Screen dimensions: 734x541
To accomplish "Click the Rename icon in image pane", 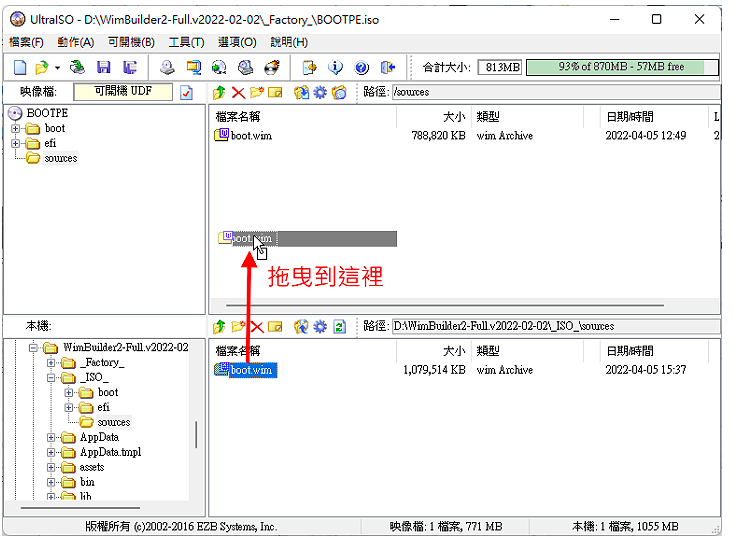I will click(x=275, y=92).
